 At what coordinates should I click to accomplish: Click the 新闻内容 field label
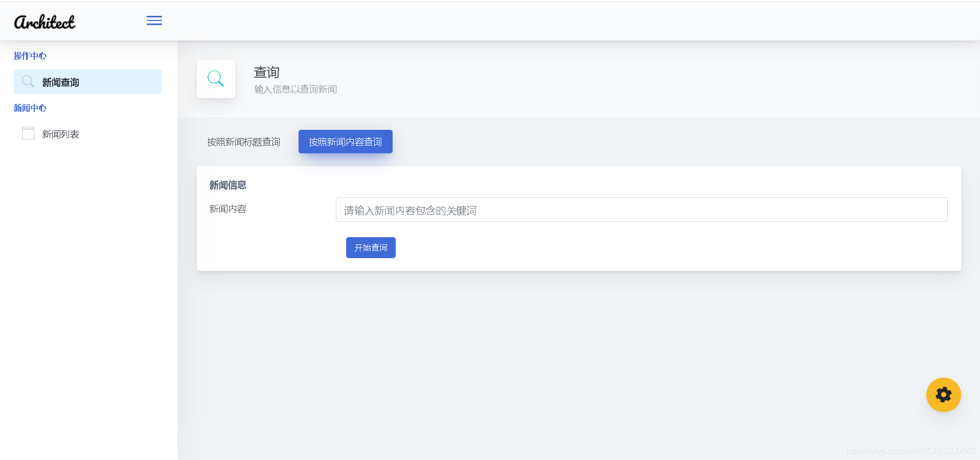point(227,209)
